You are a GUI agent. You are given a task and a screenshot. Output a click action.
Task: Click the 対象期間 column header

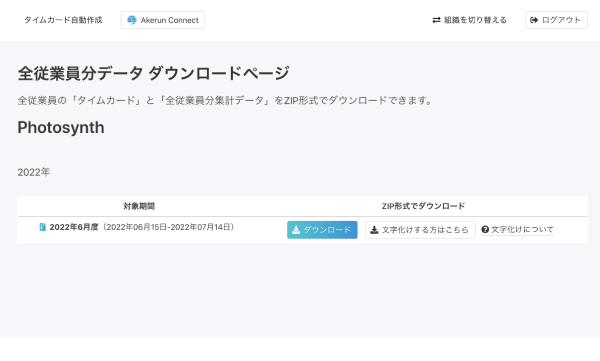[139, 206]
